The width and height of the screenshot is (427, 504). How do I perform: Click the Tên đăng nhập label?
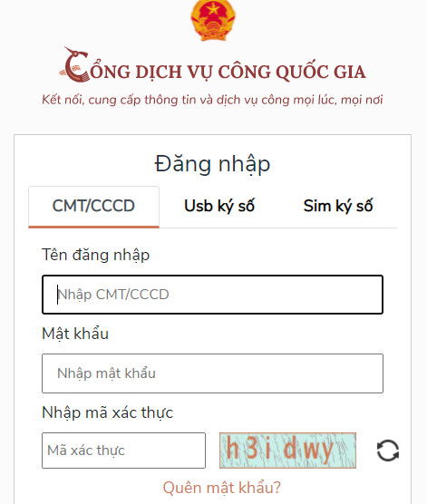95,256
